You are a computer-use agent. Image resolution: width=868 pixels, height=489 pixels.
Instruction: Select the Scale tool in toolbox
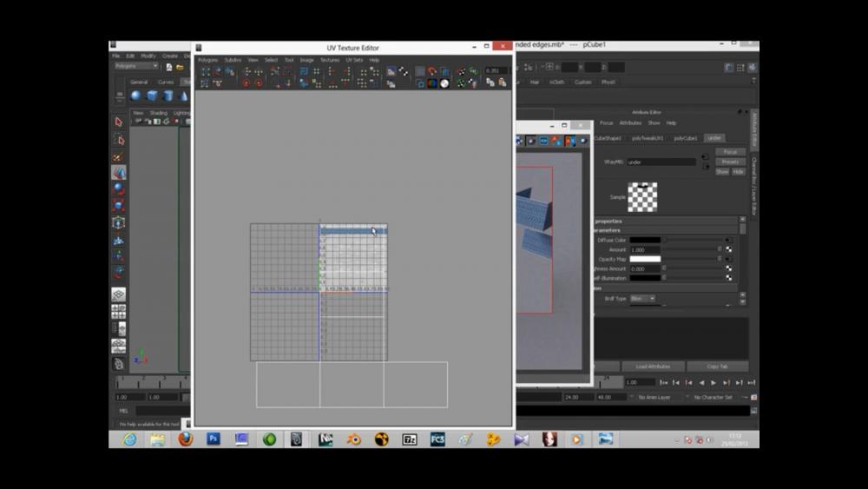(118, 206)
